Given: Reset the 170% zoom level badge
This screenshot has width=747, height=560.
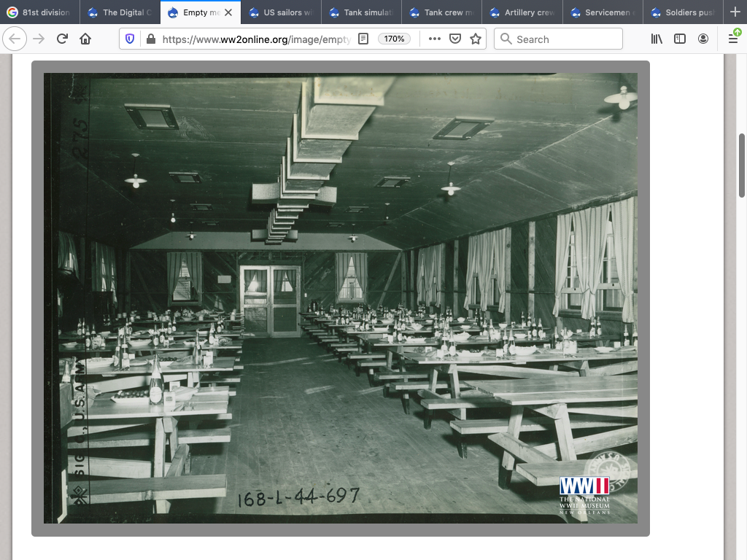Looking at the screenshot, I should coord(394,39).
